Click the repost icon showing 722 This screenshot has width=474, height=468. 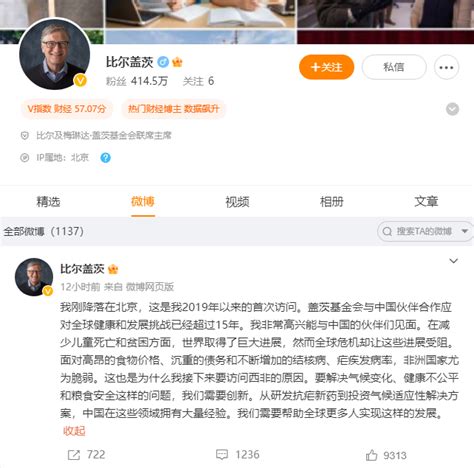74,455
